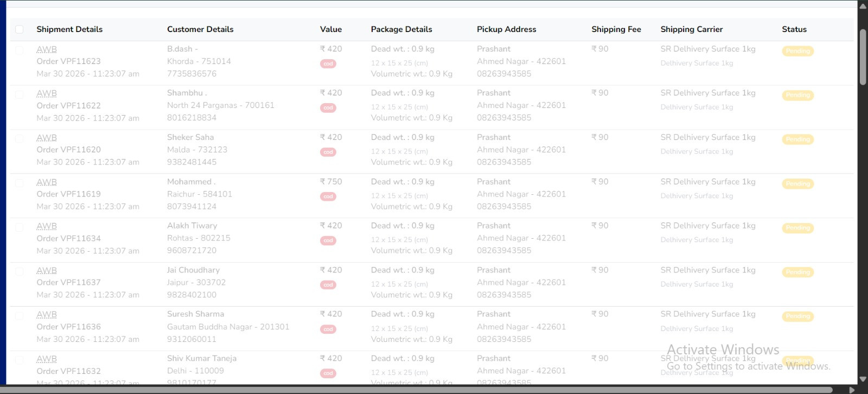
Task: Click cod badge in B.dash order row
Action: pos(328,63)
